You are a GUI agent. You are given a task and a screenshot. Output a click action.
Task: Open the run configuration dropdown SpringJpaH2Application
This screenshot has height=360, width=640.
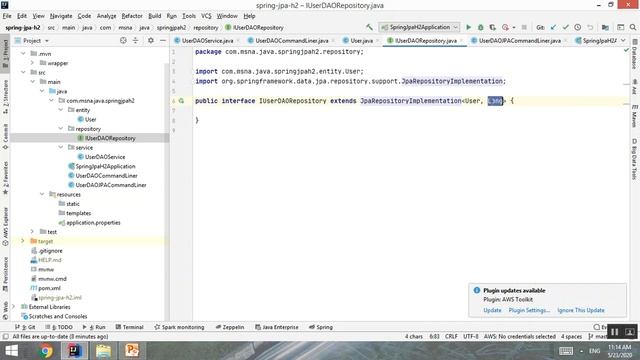coord(419,27)
